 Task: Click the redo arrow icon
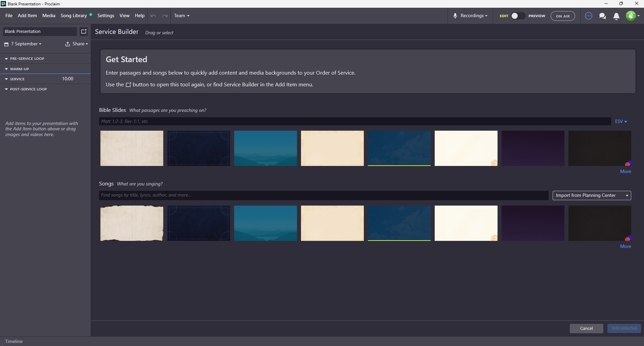click(165, 16)
